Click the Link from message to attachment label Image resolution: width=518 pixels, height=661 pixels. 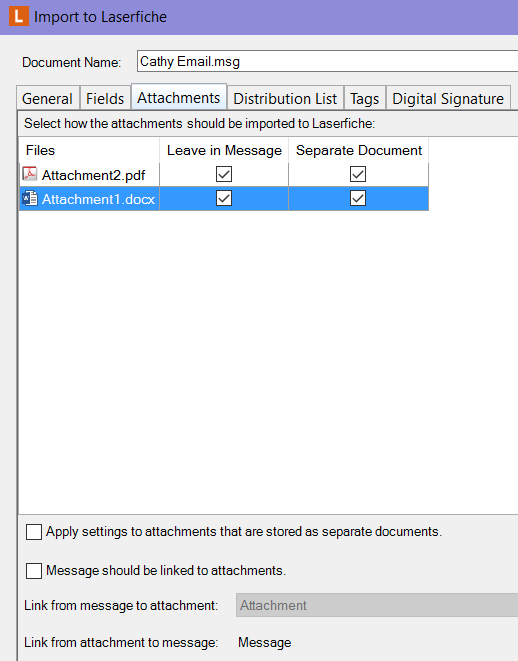(x=121, y=605)
